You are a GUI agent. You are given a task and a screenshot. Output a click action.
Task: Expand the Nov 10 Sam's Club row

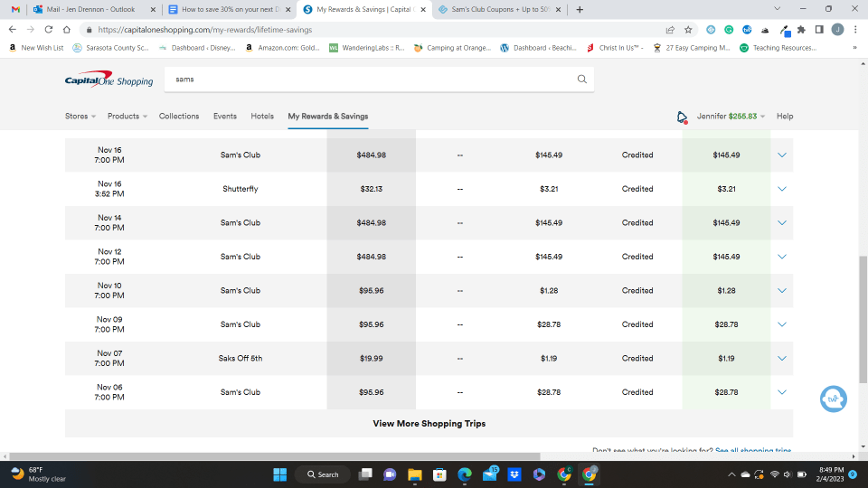[781, 290]
